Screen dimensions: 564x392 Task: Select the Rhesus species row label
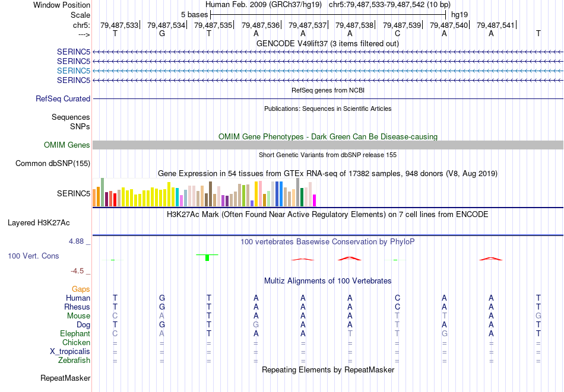pos(77,307)
